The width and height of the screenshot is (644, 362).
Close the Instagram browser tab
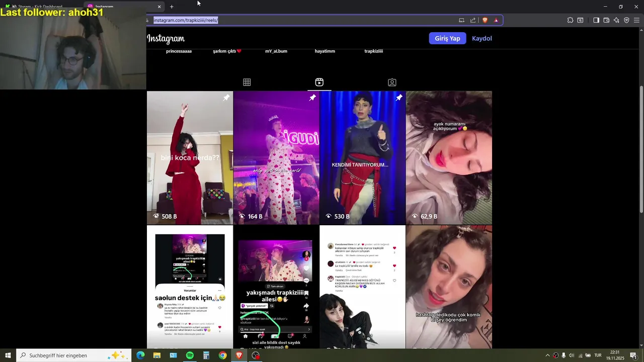coord(159,7)
